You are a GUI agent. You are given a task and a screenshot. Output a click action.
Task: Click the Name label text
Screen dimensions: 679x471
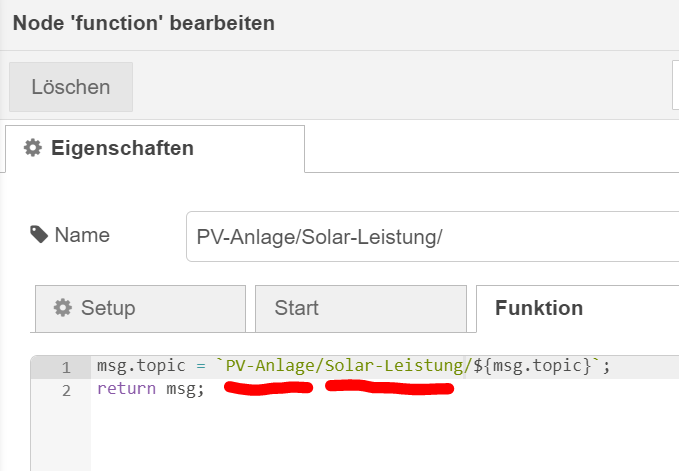[x=82, y=235]
